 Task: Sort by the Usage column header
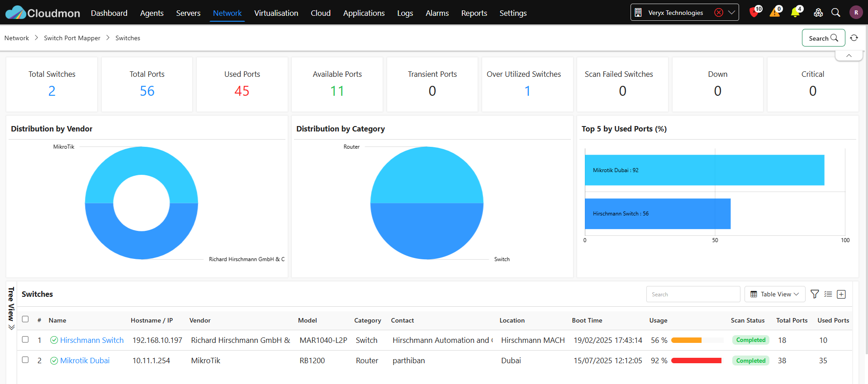658,320
